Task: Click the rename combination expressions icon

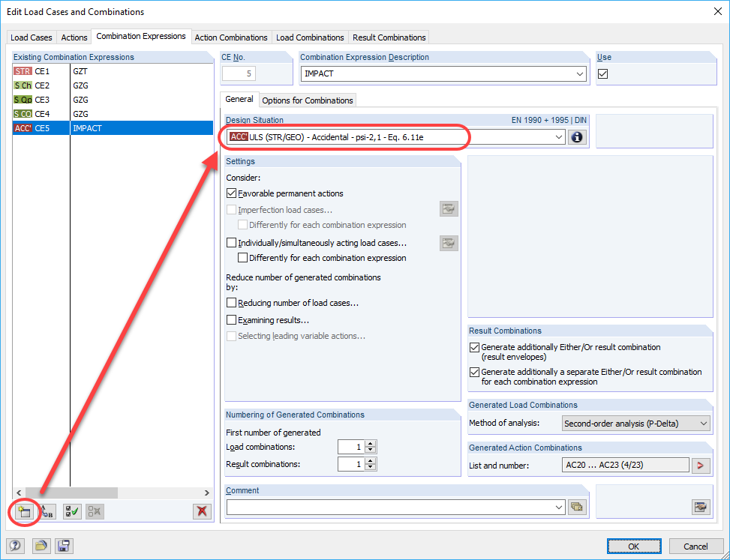Action: coord(47,511)
